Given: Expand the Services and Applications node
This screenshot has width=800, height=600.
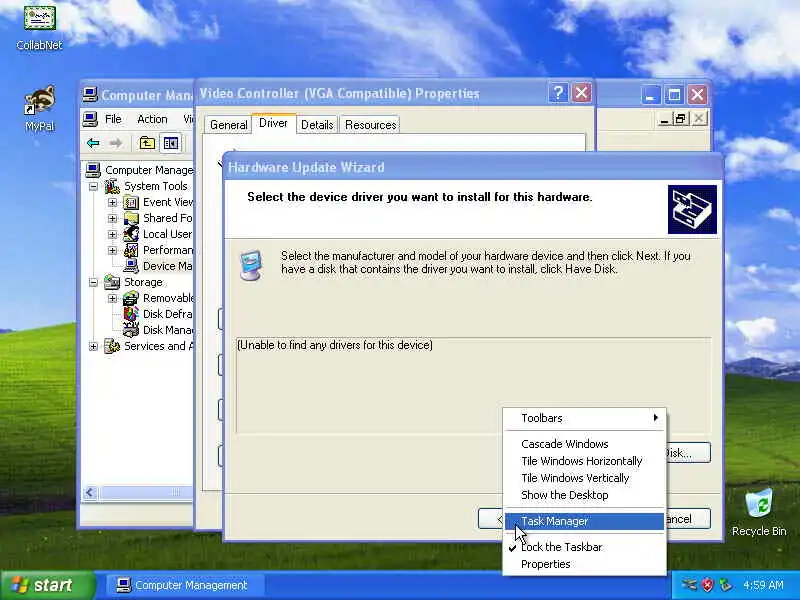Looking at the screenshot, I should 93,346.
